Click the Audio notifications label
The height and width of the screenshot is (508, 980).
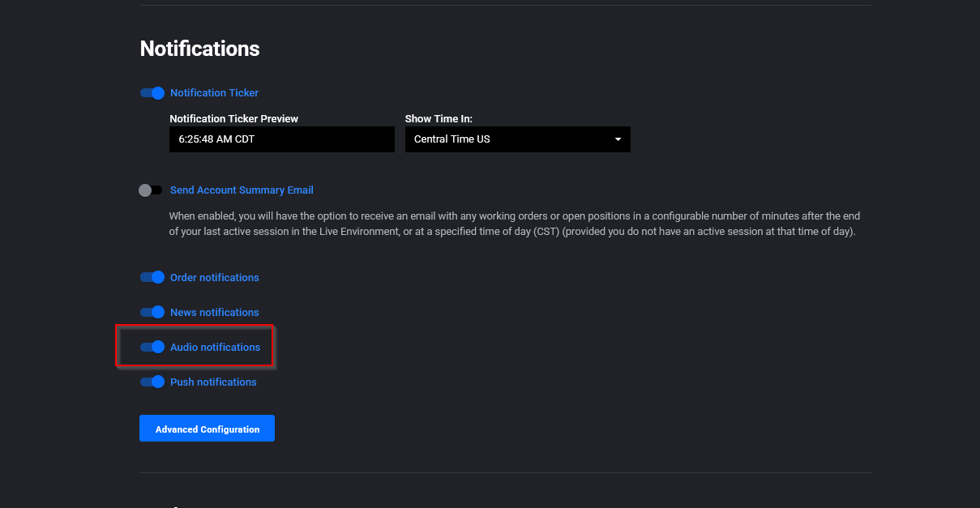point(215,347)
